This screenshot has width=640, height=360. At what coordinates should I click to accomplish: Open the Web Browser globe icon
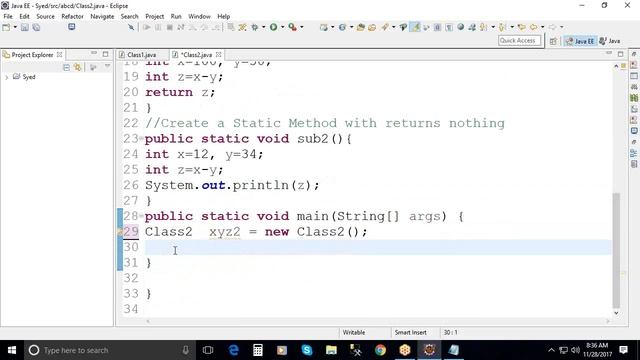[x=461, y=27]
